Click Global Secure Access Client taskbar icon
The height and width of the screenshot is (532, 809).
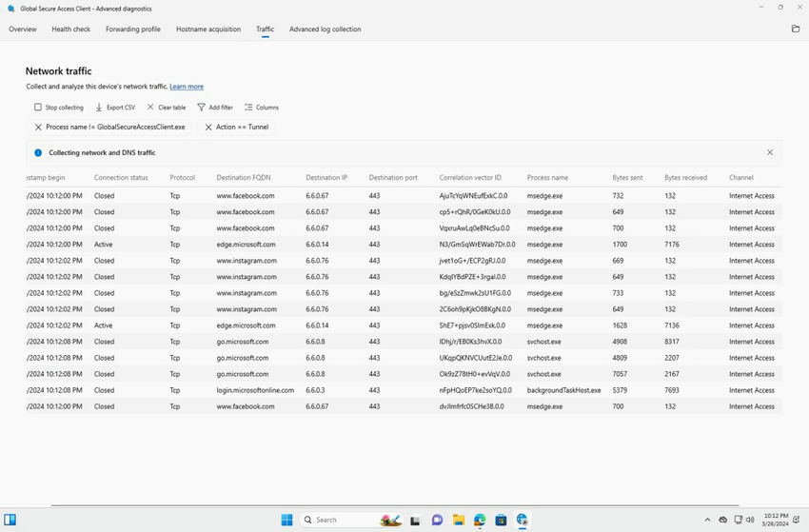tap(523, 520)
